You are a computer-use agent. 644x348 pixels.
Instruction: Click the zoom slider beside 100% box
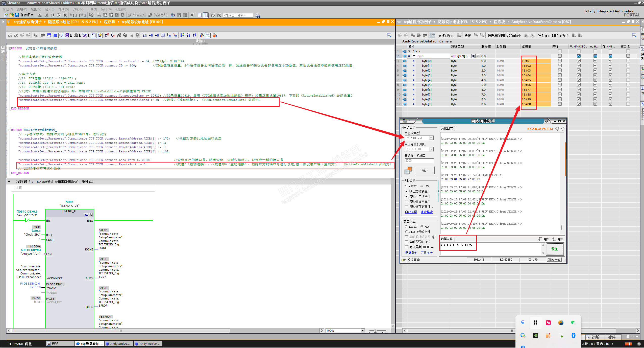click(x=376, y=331)
